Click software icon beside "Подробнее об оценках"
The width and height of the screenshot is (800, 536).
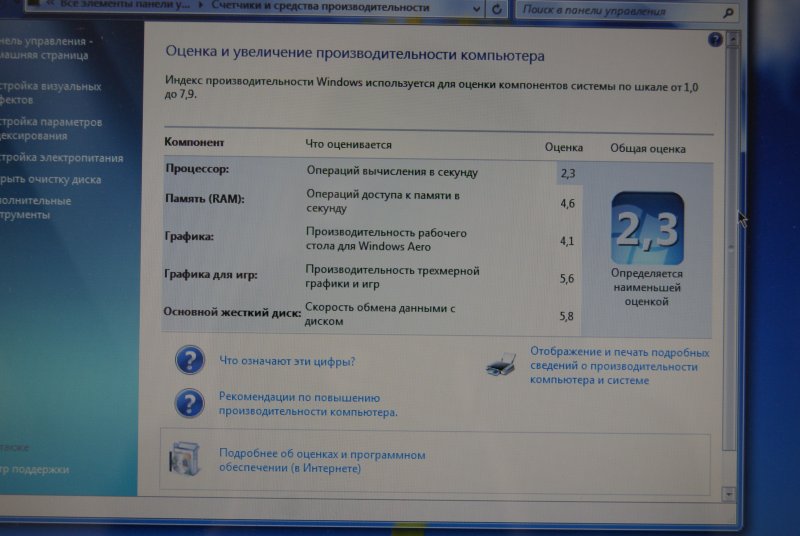coord(184,461)
